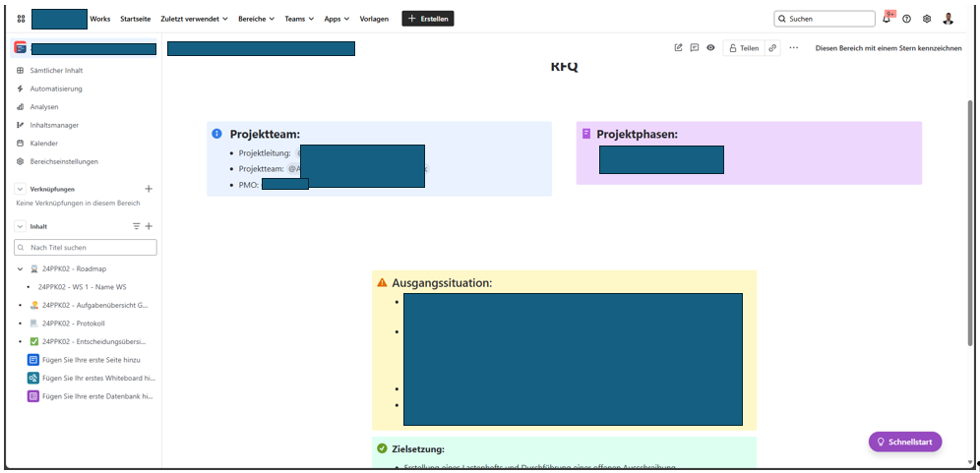
Task: Click the Zielsetzung heading
Action: coord(418,449)
